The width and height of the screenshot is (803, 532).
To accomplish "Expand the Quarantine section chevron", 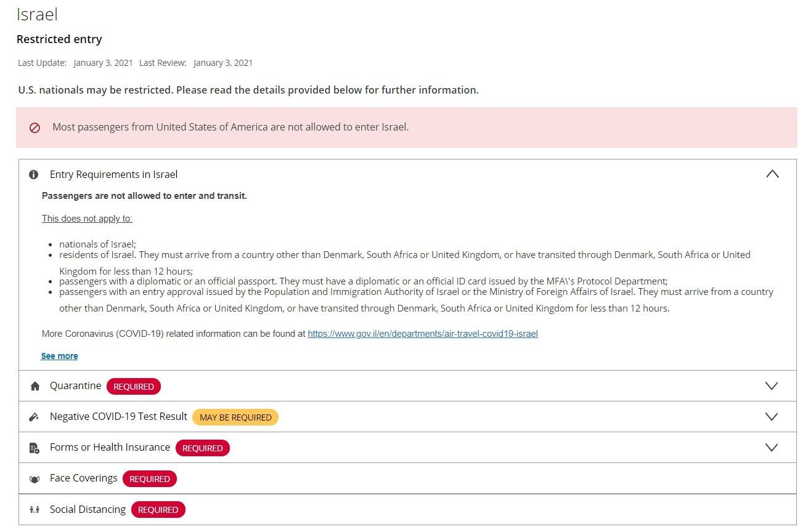I will [x=771, y=386].
